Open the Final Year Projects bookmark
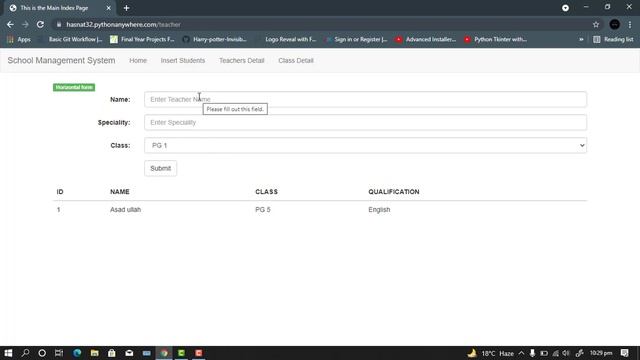The image size is (640, 360). coord(142,40)
